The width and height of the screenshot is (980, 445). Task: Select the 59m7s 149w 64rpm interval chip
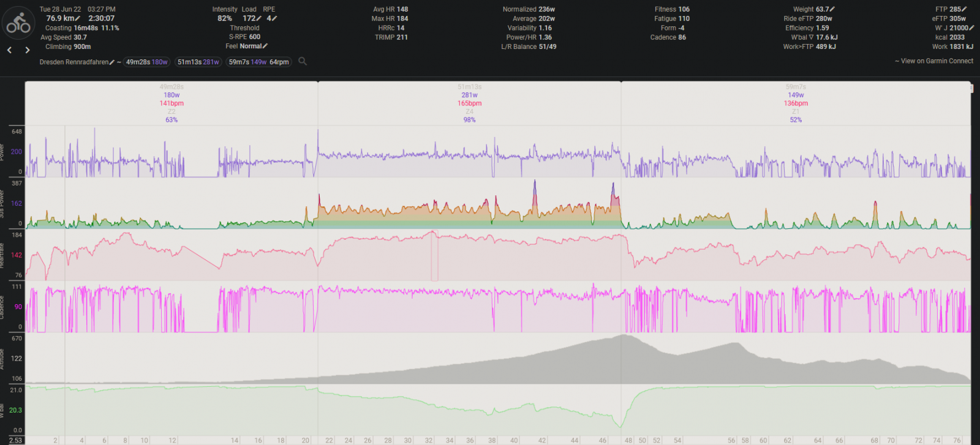click(x=258, y=62)
